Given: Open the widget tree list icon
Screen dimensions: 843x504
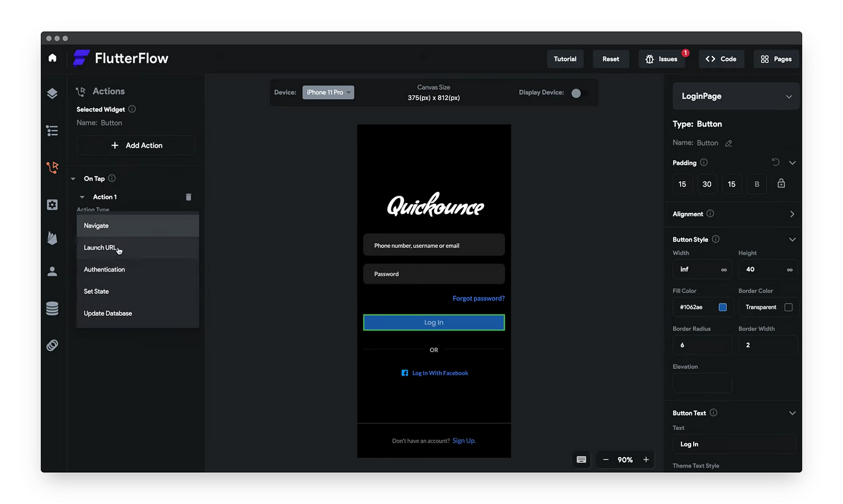Looking at the screenshot, I should (x=52, y=131).
